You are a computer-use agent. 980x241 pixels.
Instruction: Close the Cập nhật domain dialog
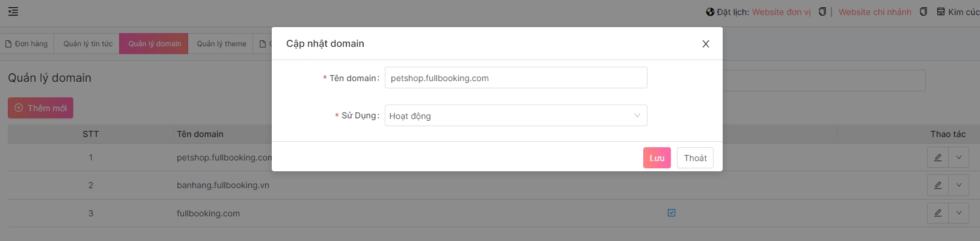706,44
